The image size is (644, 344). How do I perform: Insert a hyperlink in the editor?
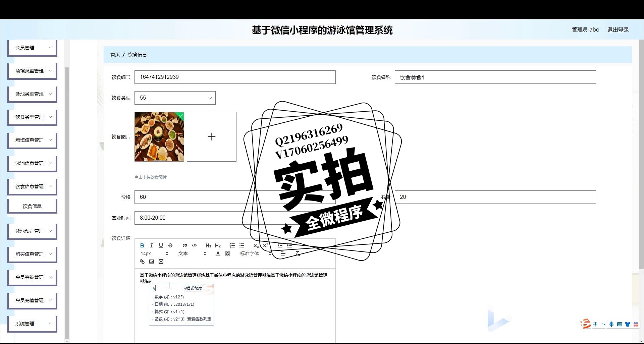(142, 262)
